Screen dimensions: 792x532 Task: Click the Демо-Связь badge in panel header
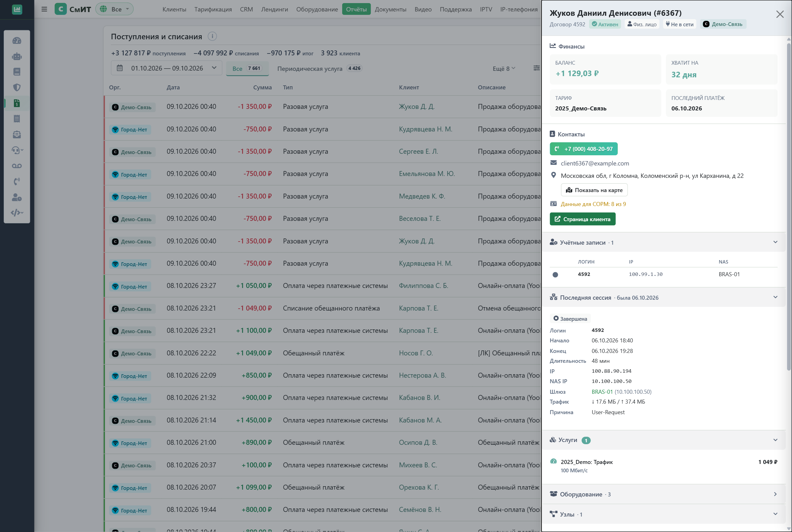[723, 24]
